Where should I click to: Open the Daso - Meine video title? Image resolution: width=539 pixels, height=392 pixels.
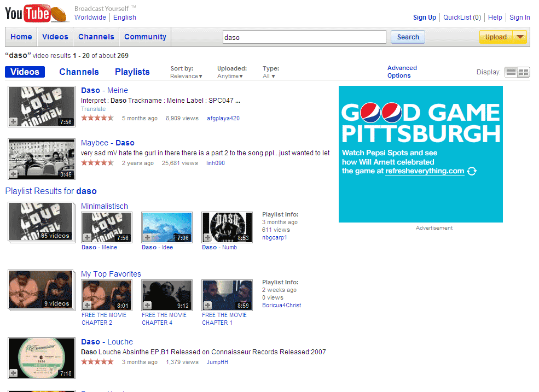click(x=105, y=90)
